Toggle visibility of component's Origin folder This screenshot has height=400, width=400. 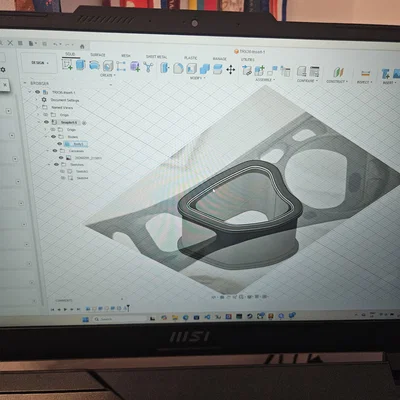(x=53, y=129)
